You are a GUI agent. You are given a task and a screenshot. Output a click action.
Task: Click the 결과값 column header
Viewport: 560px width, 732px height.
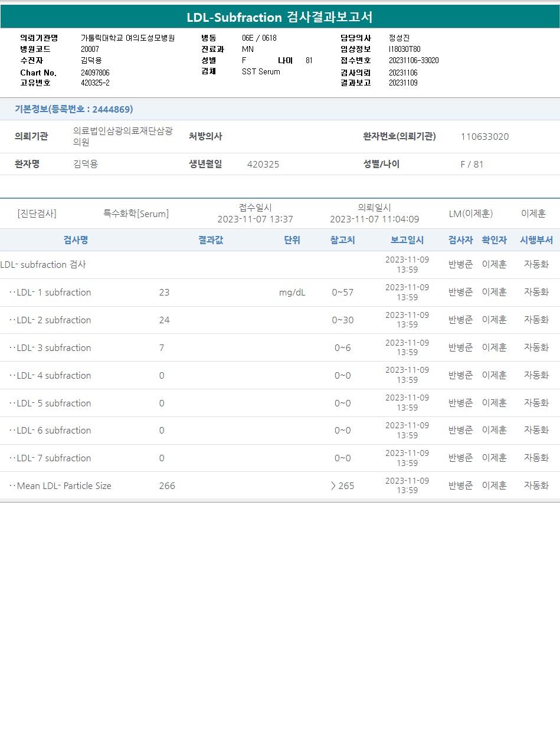pos(211,240)
